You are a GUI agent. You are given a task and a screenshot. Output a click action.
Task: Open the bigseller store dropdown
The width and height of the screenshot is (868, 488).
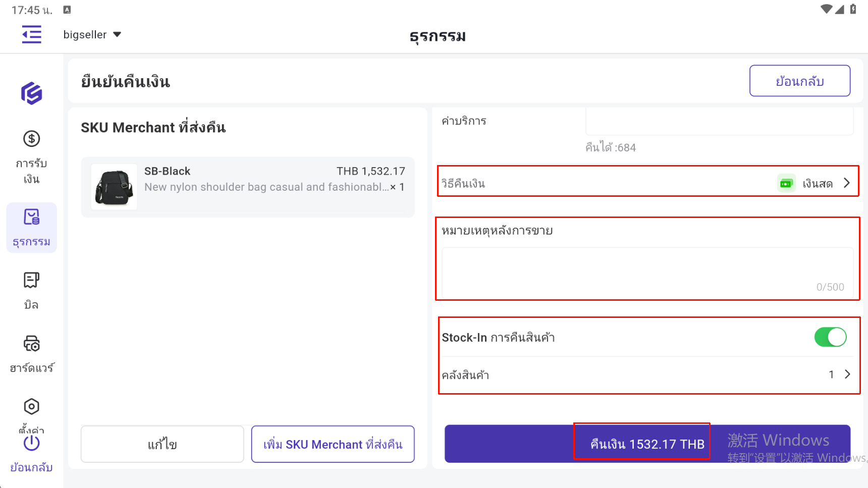[92, 35]
